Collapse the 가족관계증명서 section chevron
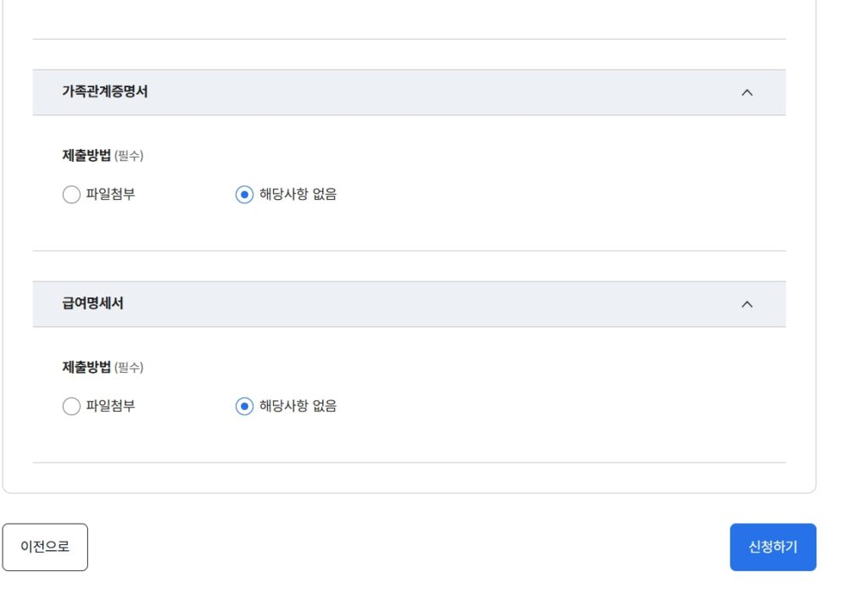 click(x=747, y=92)
